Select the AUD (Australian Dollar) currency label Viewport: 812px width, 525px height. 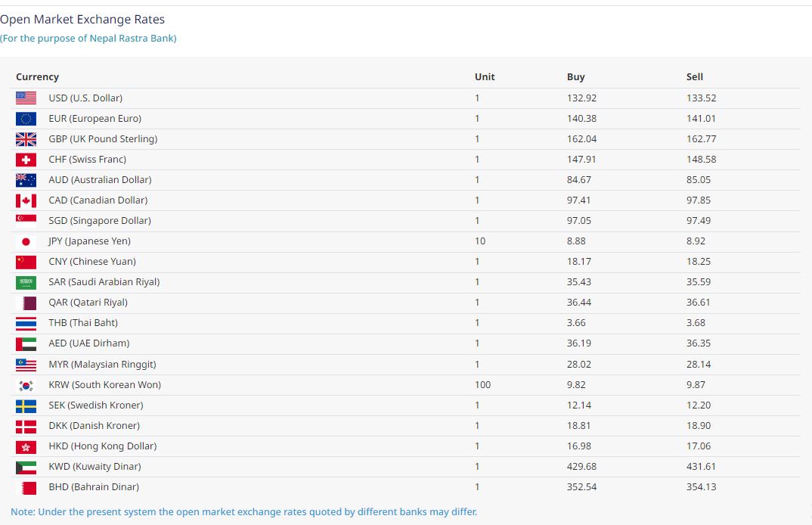click(100, 180)
